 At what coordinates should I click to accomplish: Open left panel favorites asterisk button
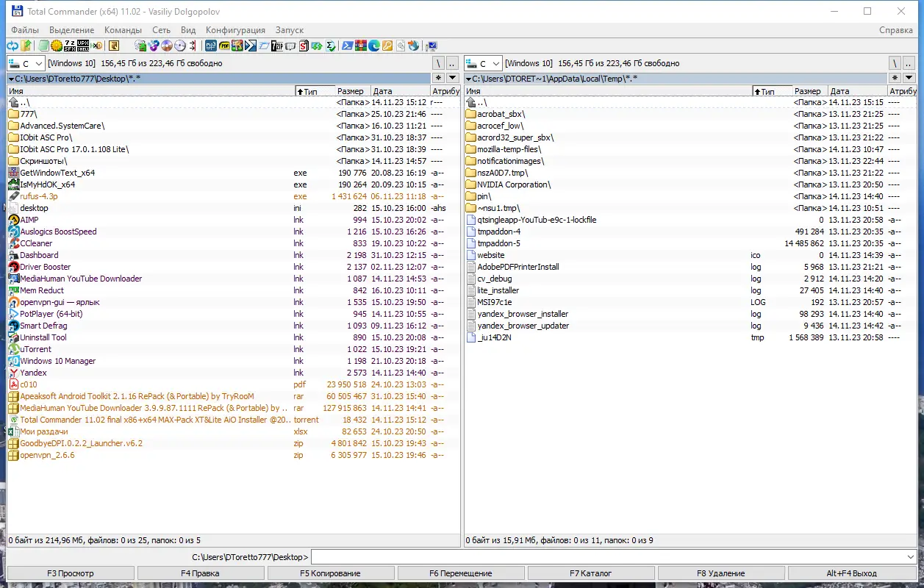pos(439,78)
